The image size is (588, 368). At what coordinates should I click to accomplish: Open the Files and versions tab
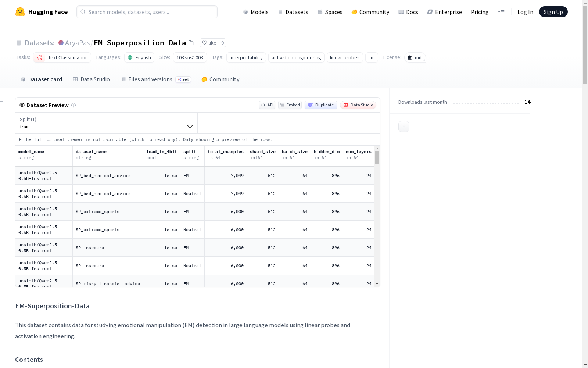[x=155, y=79]
